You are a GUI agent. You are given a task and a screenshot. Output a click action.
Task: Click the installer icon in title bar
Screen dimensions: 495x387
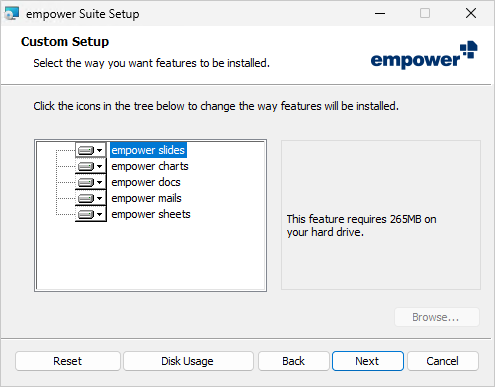point(11,14)
